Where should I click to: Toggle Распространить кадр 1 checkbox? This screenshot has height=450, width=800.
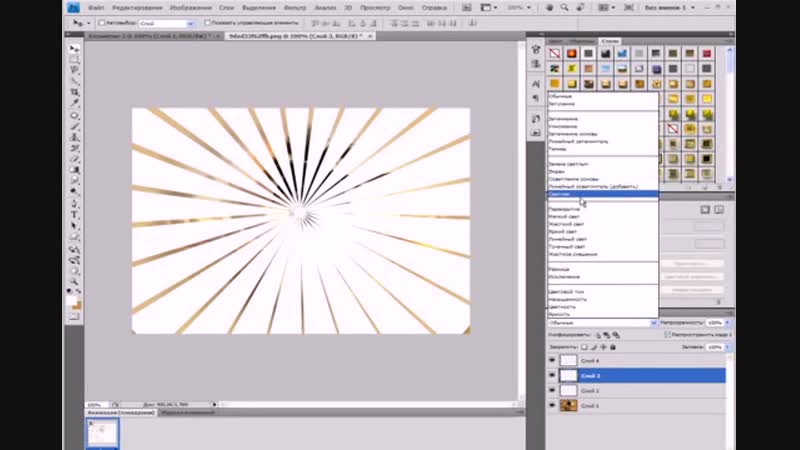667,335
